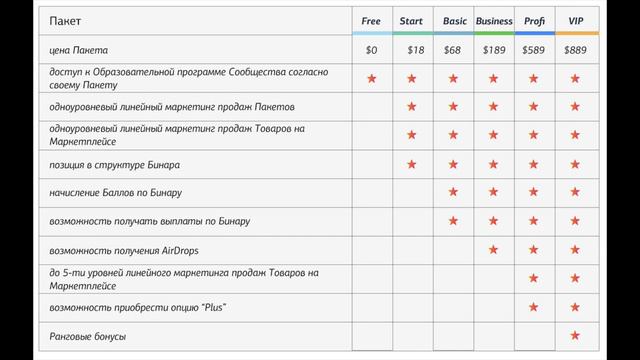Select the Profi package column header
The width and height of the screenshot is (640, 360).
coord(534,21)
